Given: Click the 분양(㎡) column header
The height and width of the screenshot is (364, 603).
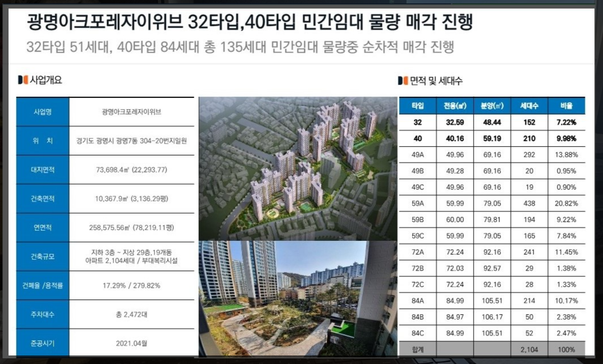Looking at the screenshot, I should coord(492,106).
